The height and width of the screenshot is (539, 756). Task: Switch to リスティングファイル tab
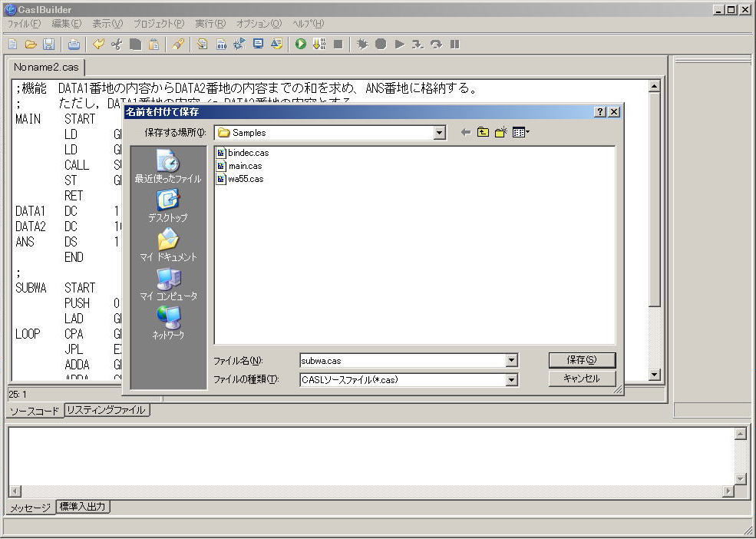coord(106,410)
